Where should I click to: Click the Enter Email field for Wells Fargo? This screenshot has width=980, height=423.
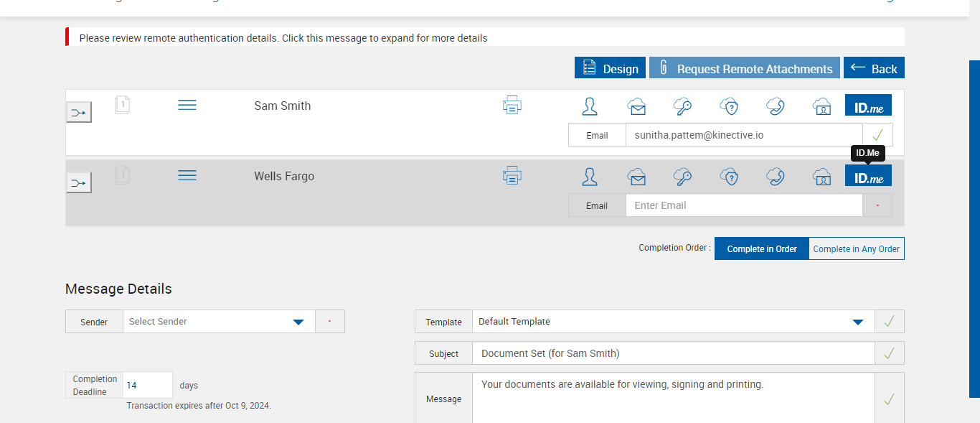[743, 205]
